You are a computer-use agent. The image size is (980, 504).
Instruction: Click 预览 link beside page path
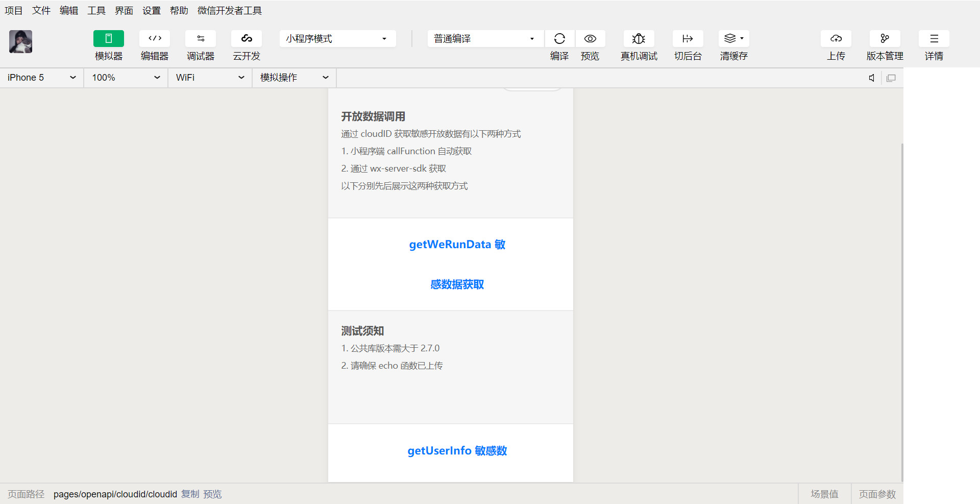click(212, 494)
